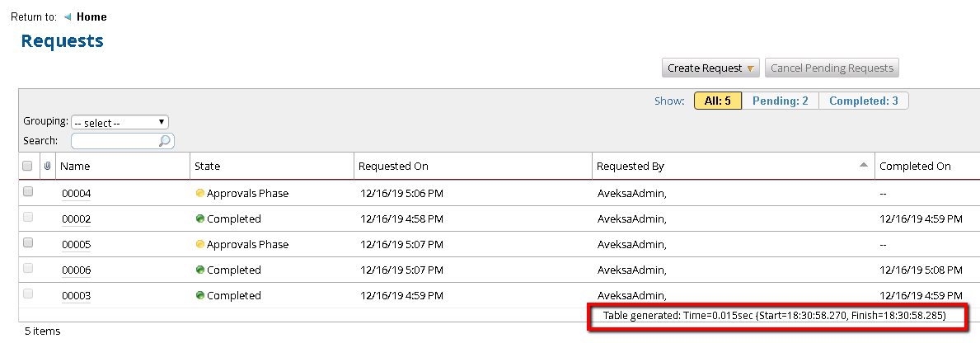Check the box for request 00002
Viewport: 980px width, 343px height.
coord(28,218)
